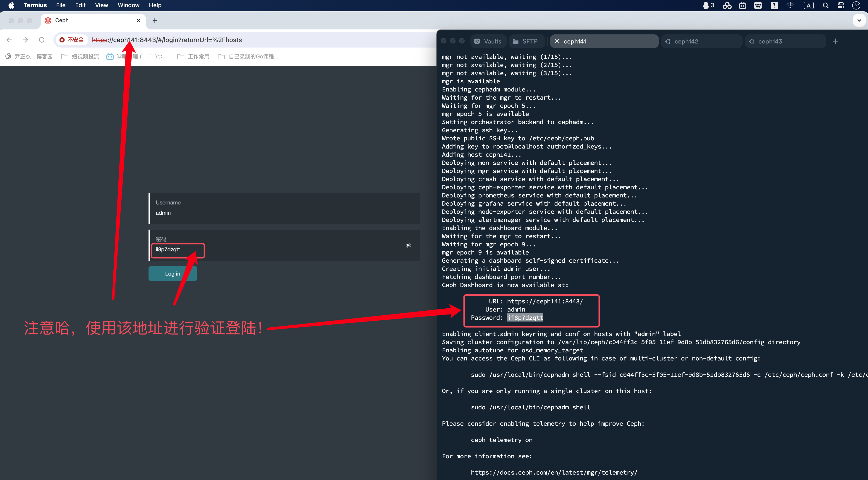Open the 工作常用 bookmarks folder
The height and width of the screenshot is (480, 868).
[x=193, y=56]
